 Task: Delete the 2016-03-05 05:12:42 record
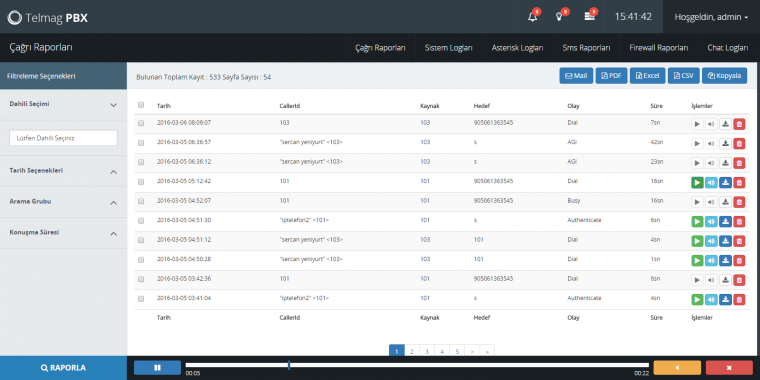click(739, 182)
